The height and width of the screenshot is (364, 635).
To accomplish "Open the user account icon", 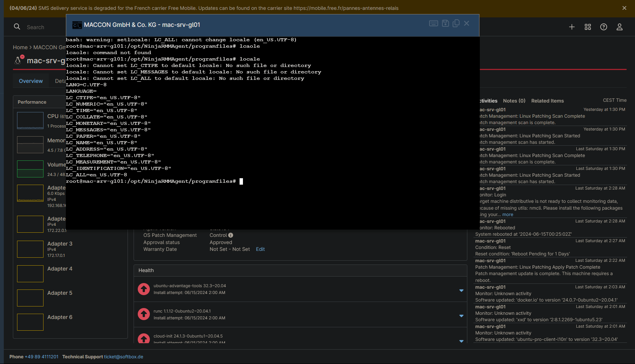I will pyautogui.click(x=619, y=27).
